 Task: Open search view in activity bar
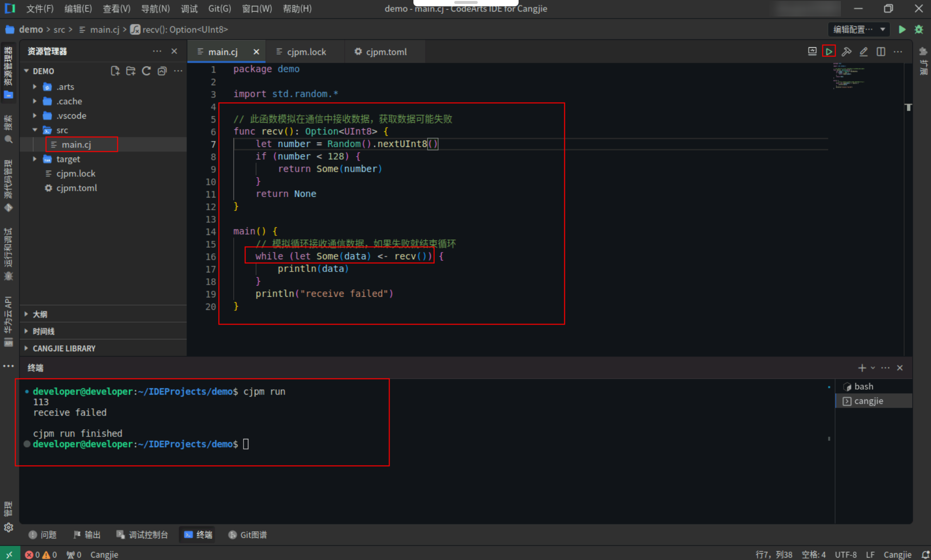[x=8, y=129]
